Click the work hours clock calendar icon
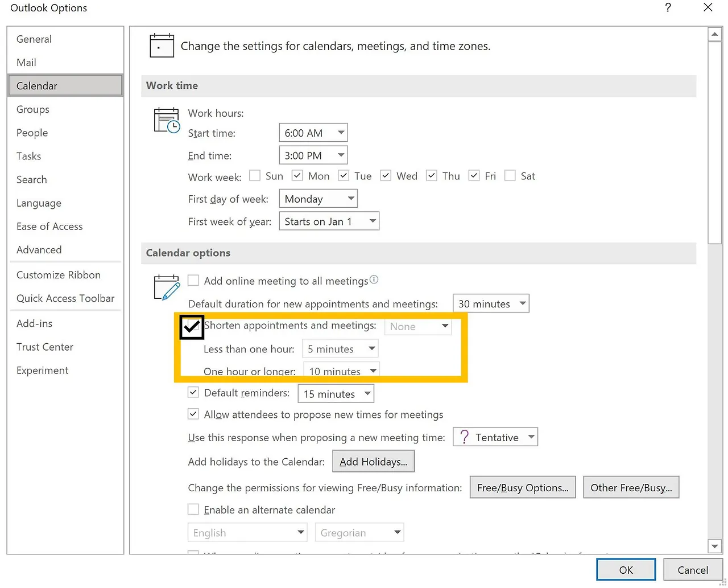 coord(167,120)
